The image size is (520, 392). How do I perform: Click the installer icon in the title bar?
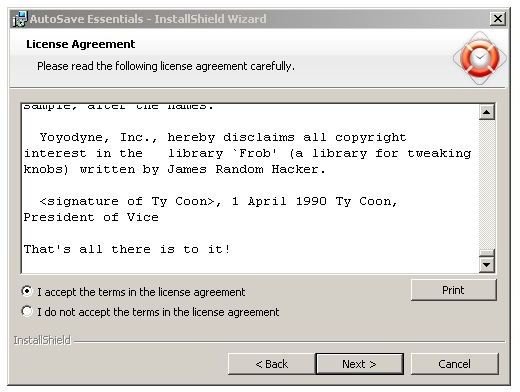pos(19,19)
